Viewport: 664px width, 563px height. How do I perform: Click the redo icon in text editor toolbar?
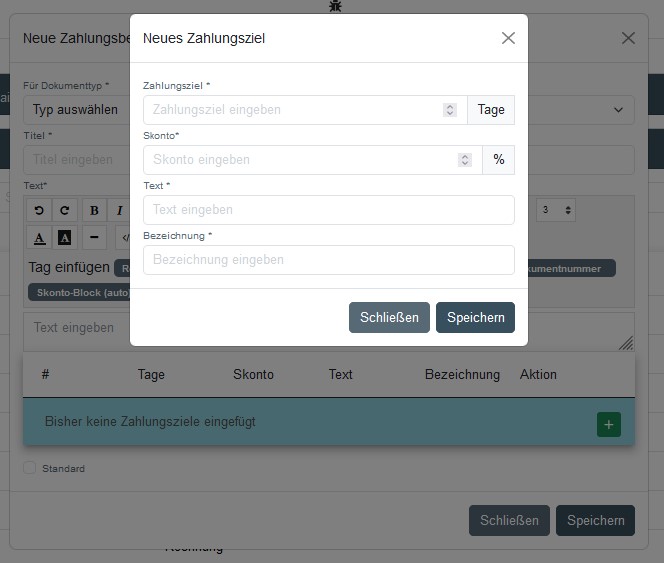click(x=64, y=210)
